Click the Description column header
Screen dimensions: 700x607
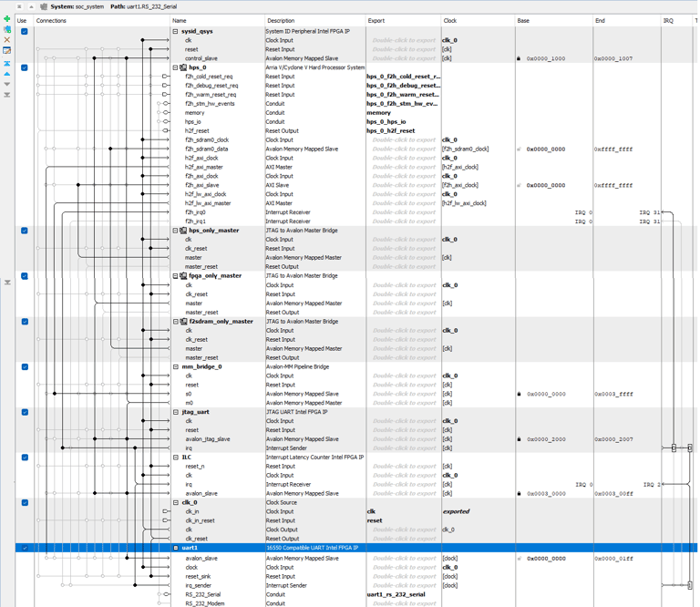tap(315, 21)
